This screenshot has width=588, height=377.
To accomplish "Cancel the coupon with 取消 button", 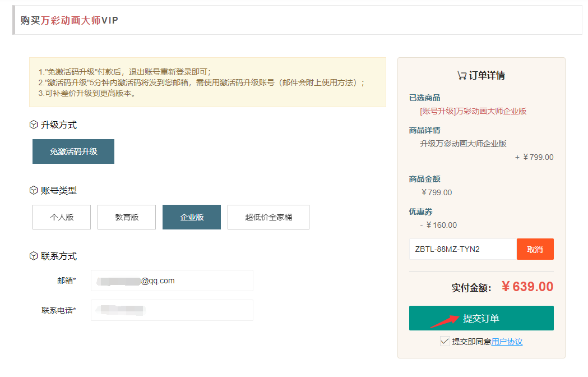I will 535,249.
